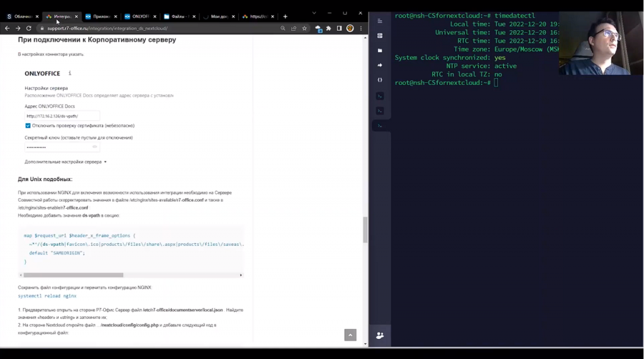This screenshot has height=359, width=644.
Task: Open Chrome three-dot menu
Action: click(x=361, y=28)
